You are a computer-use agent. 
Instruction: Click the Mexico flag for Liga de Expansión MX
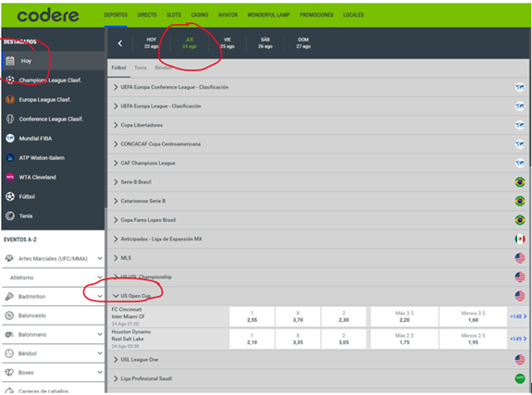(520, 239)
